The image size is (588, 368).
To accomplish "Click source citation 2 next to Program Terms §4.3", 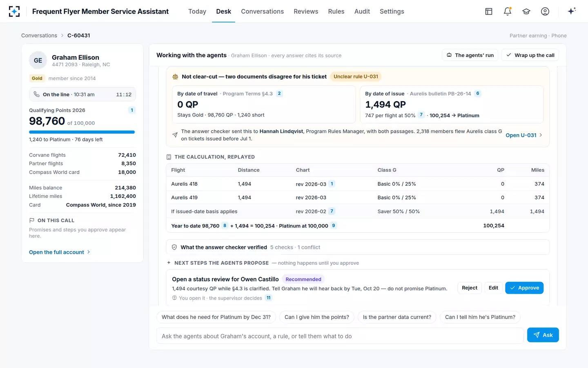I will (279, 94).
